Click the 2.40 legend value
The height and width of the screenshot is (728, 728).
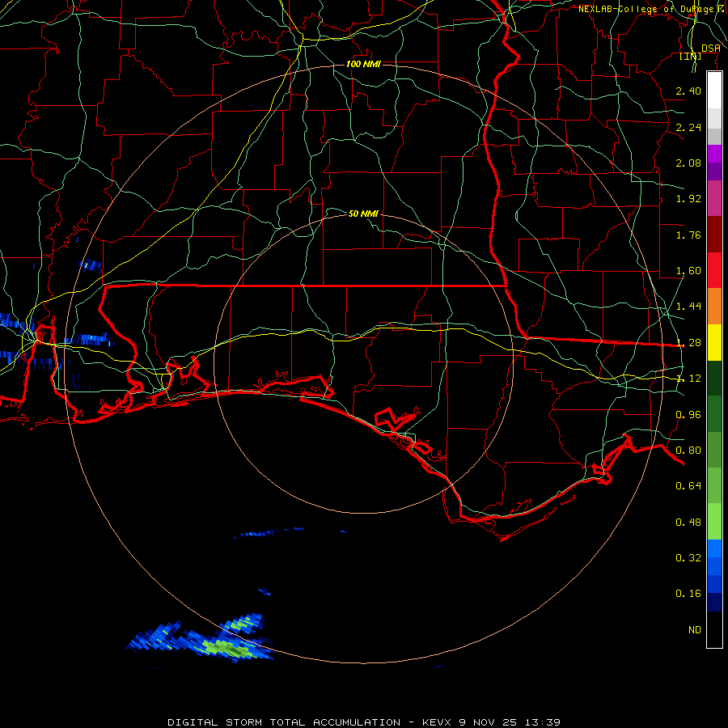tap(688, 91)
